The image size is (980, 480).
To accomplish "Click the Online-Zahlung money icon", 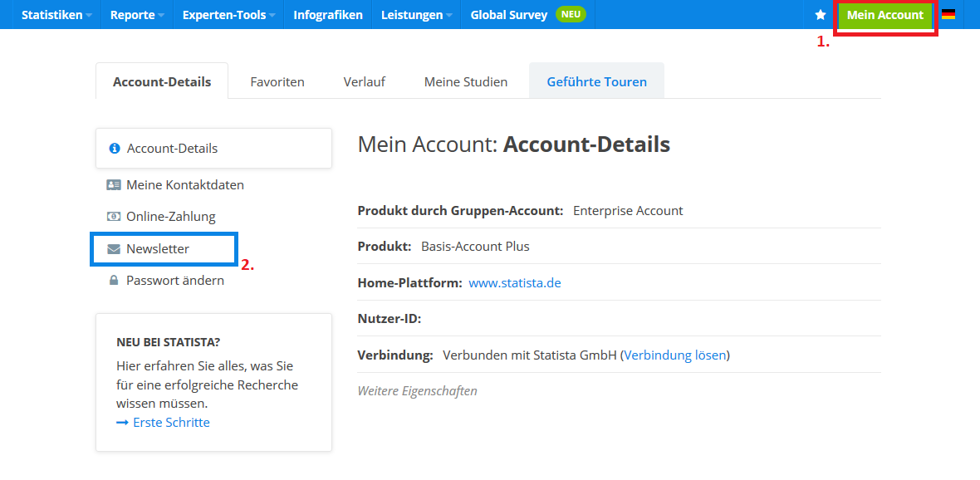I will pyautogui.click(x=114, y=217).
